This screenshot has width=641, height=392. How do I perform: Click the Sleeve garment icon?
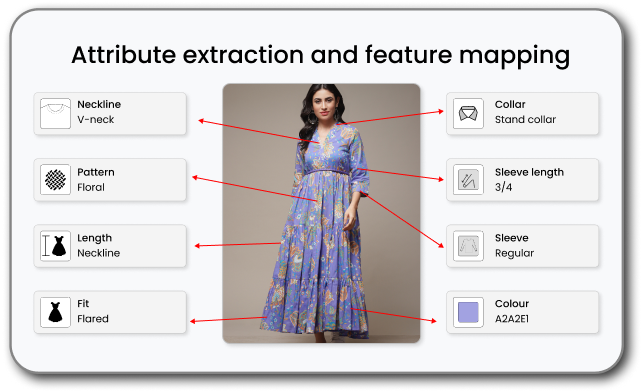coord(468,246)
